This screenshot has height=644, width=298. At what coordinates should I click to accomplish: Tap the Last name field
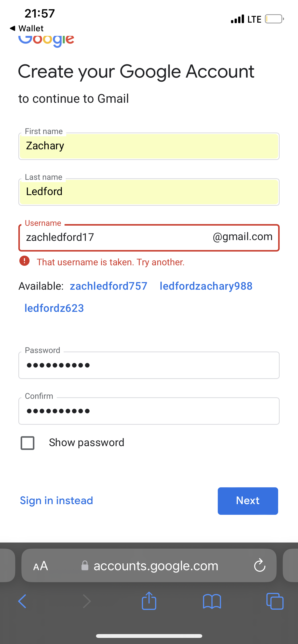[149, 192]
